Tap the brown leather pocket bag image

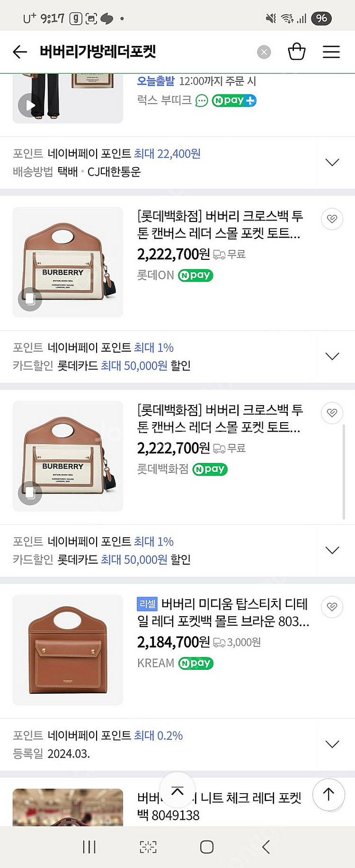[68, 650]
